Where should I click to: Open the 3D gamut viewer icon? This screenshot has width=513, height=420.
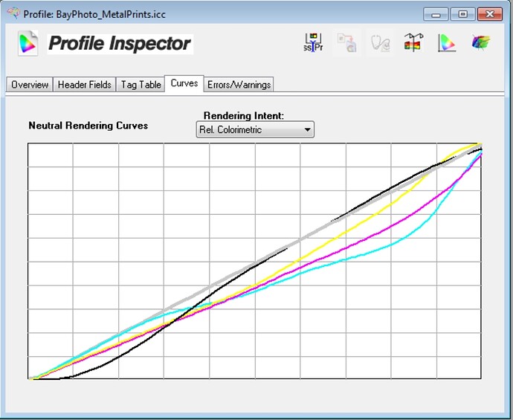[480, 43]
